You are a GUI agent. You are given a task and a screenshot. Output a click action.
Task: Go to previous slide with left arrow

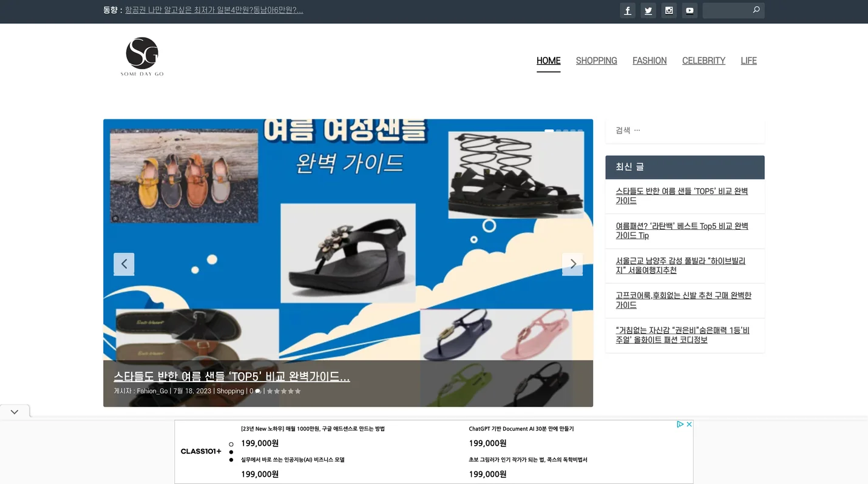[124, 264]
